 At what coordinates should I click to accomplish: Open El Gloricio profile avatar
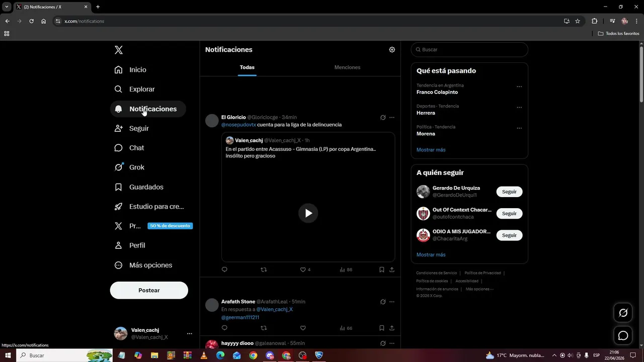click(212, 121)
